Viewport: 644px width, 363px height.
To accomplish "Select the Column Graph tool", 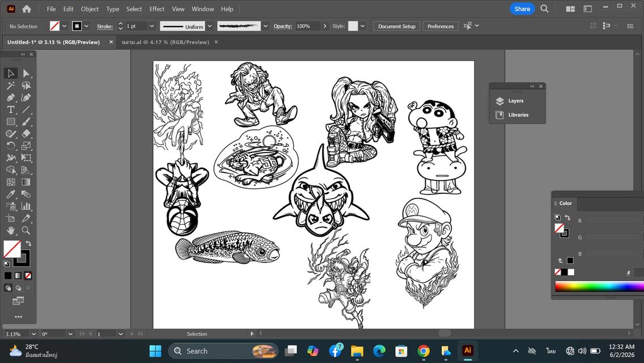I will tap(26, 206).
